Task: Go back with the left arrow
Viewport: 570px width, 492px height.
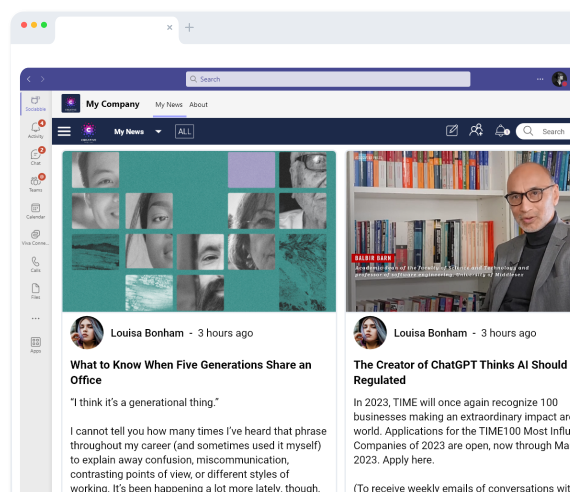Action: (29, 79)
